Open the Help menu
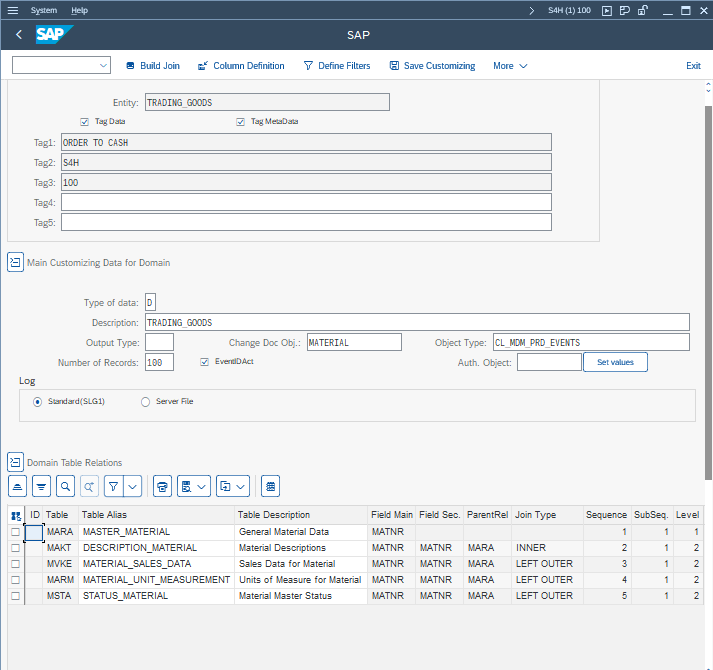713x670 pixels. coord(80,10)
